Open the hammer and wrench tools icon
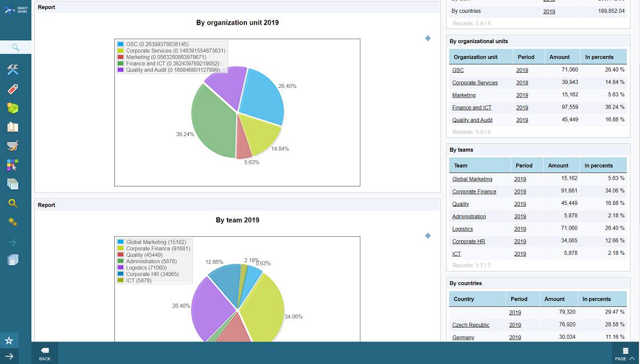 tap(13, 70)
